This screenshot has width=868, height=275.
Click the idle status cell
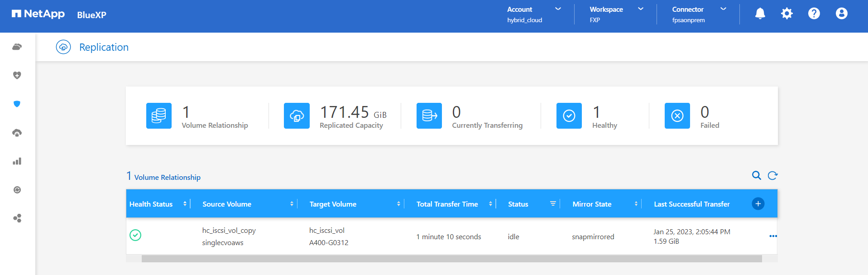[x=513, y=237]
